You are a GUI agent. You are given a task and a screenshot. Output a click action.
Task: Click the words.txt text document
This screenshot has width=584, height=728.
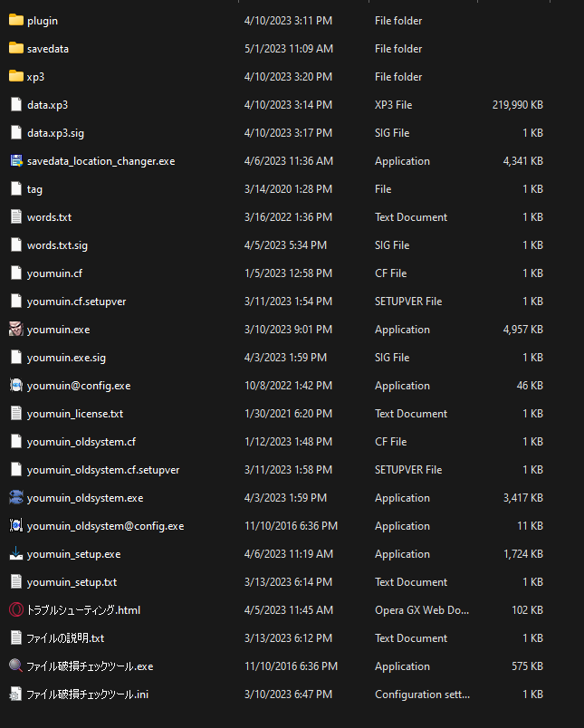pyautogui.click(x=49, y=217)
